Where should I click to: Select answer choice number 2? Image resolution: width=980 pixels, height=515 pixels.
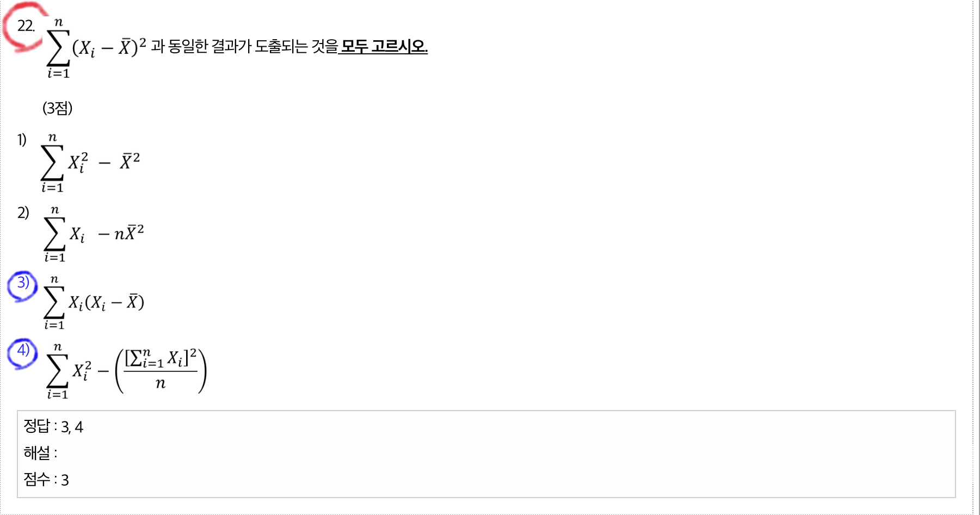(23, 213)
